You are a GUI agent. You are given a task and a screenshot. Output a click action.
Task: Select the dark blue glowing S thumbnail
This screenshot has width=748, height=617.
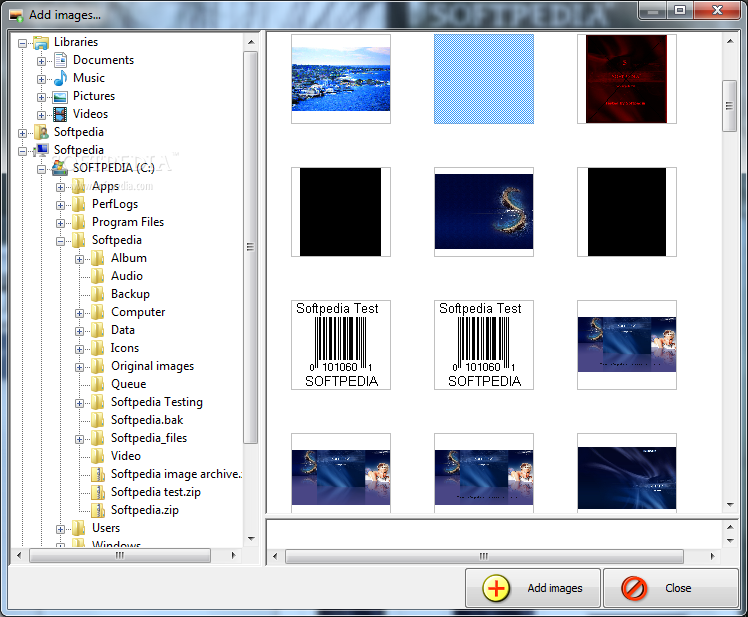(x=484, y=211)
